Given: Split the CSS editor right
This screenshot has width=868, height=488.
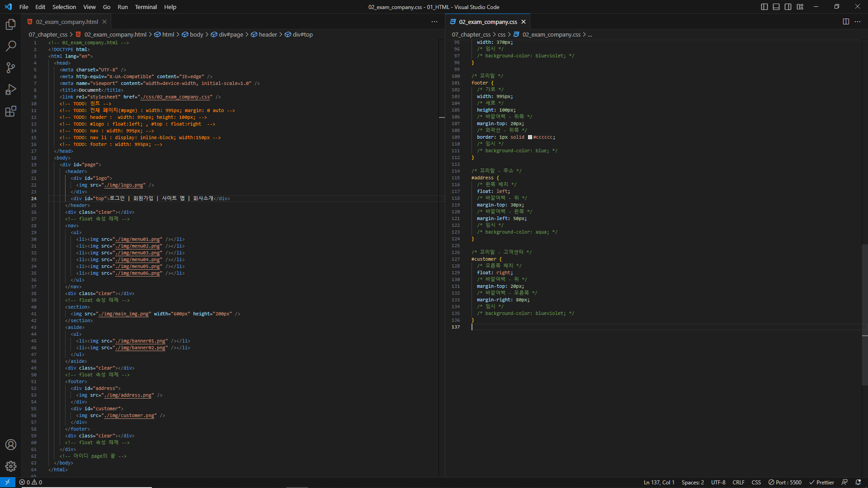Looking at the screenshot, I should pyautogui.click(x=846, y=22).
